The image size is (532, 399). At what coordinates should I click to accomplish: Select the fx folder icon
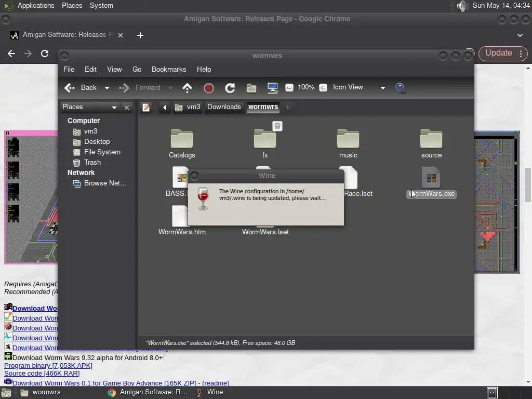[265, 138]
